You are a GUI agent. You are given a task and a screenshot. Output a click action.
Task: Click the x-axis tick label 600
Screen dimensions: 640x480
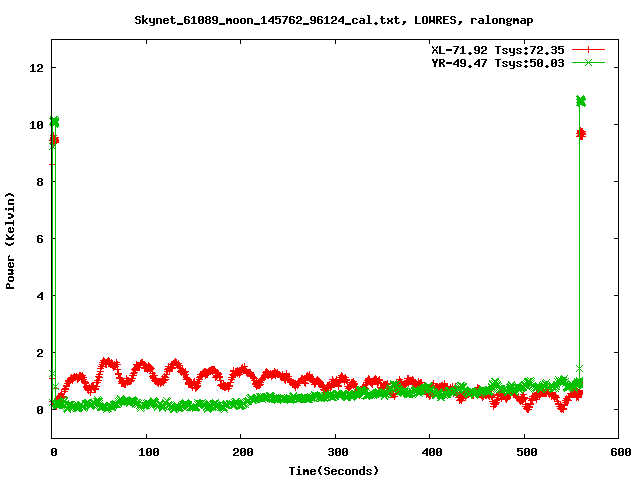click(619, 452)
